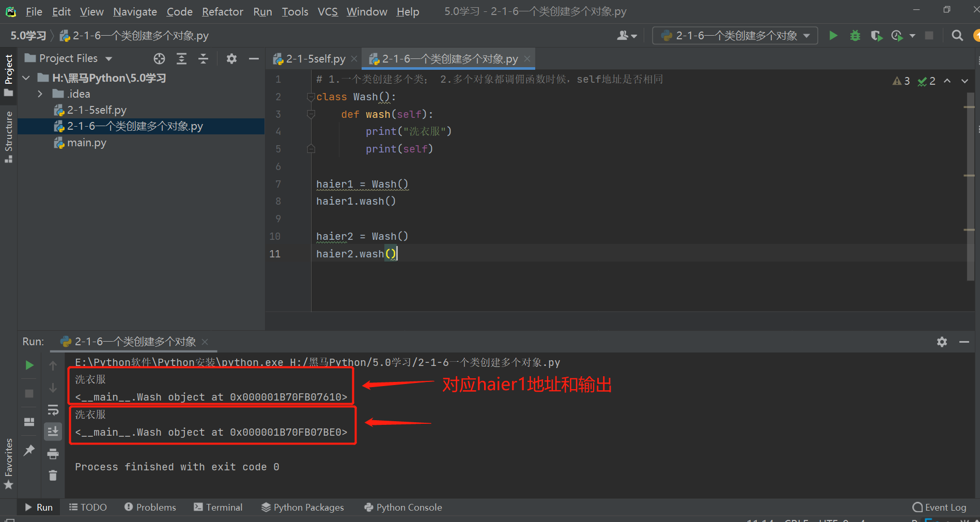Go to next highlighted error arrow

[x=965, y=81]
